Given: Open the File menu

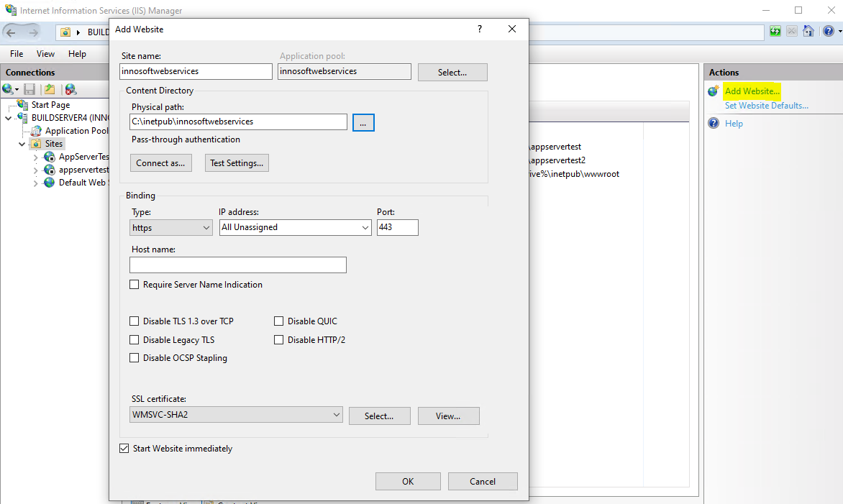Looking at the screenshot, I should (17, 54).
